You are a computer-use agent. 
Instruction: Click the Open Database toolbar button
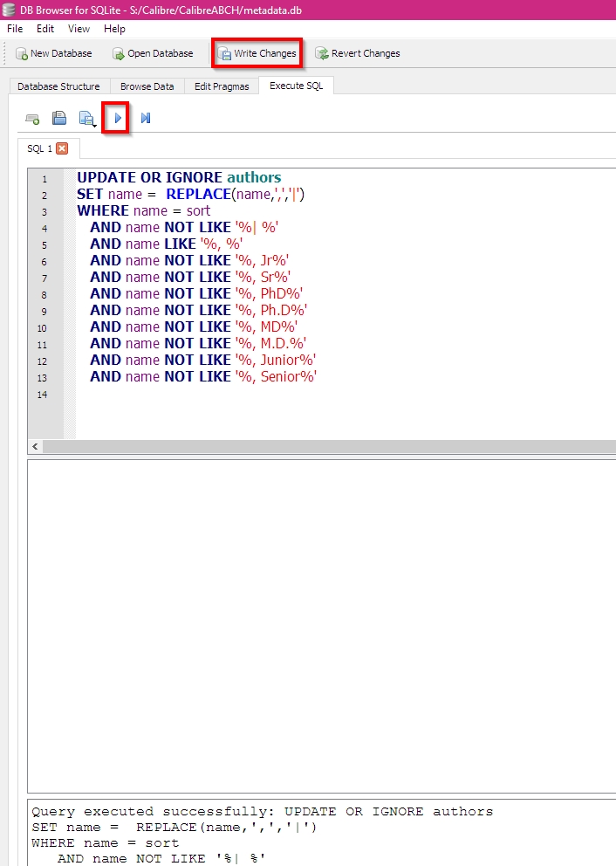point(153,53)
